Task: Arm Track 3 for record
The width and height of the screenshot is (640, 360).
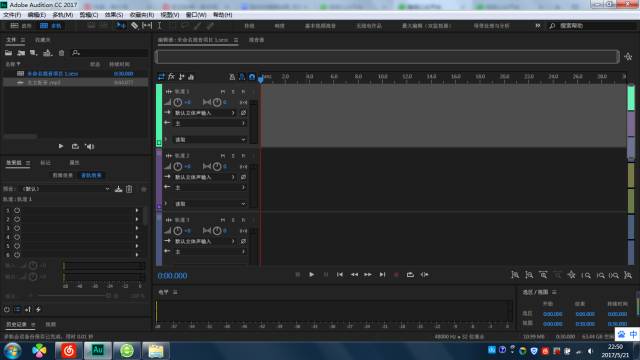Action: tap(243, 220)
